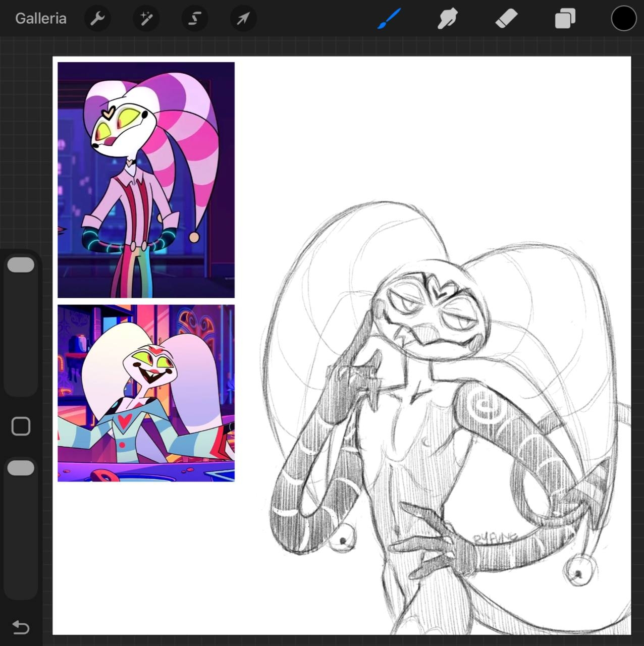Activate the Transform arrow tool
Screen dimensions: 644x646
tap(243, 19)
